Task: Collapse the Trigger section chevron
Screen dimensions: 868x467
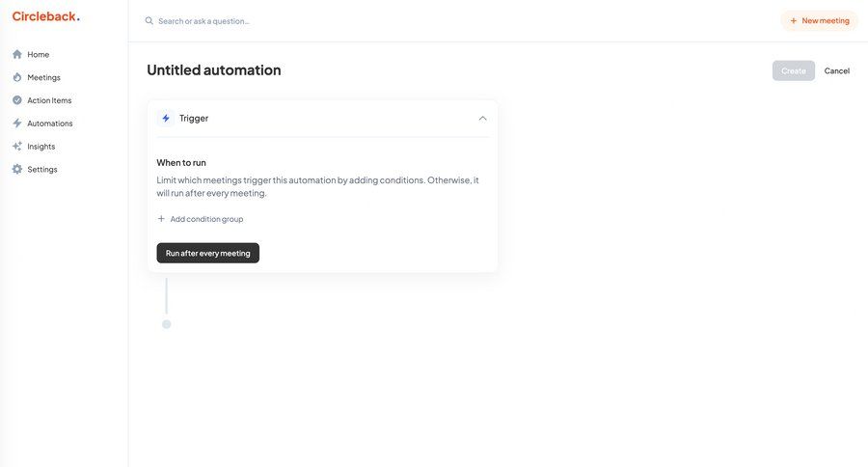Action: coord(482,118)
